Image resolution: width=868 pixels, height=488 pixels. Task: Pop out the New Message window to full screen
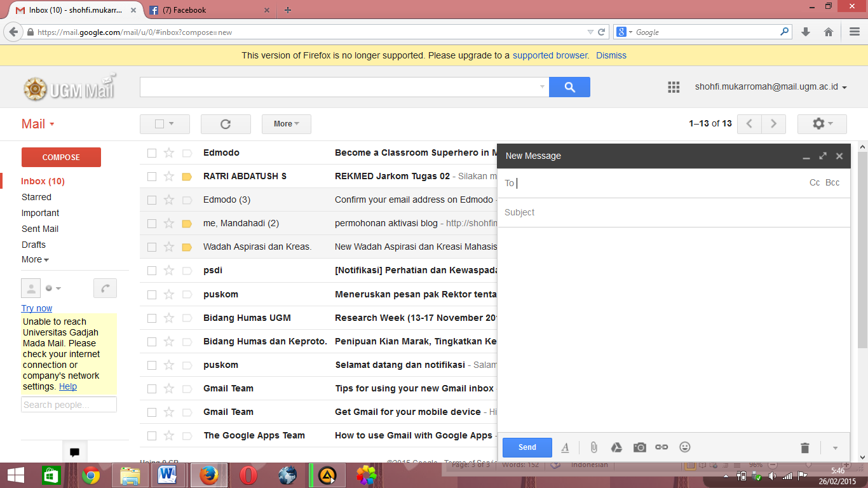point(823,156)
